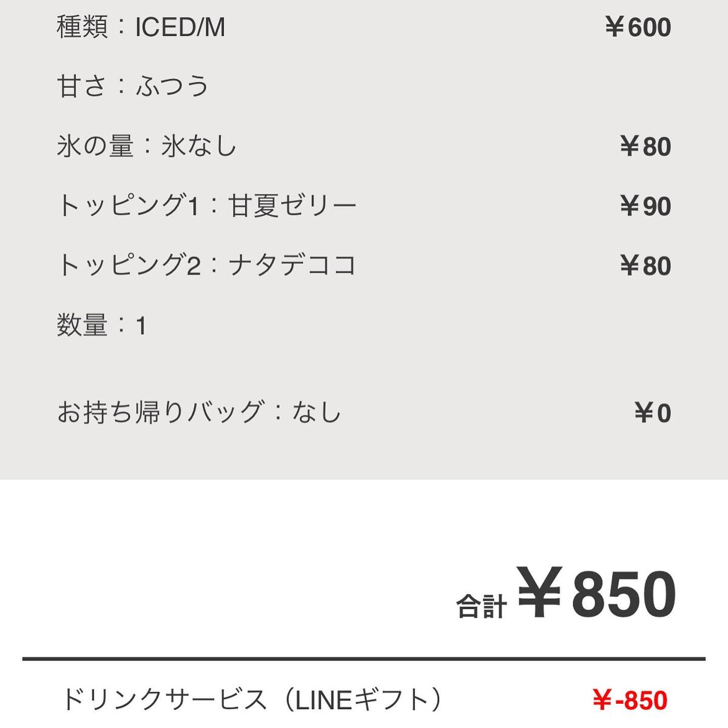
Task: Tap the トッピング1 label
Action: 128,206
